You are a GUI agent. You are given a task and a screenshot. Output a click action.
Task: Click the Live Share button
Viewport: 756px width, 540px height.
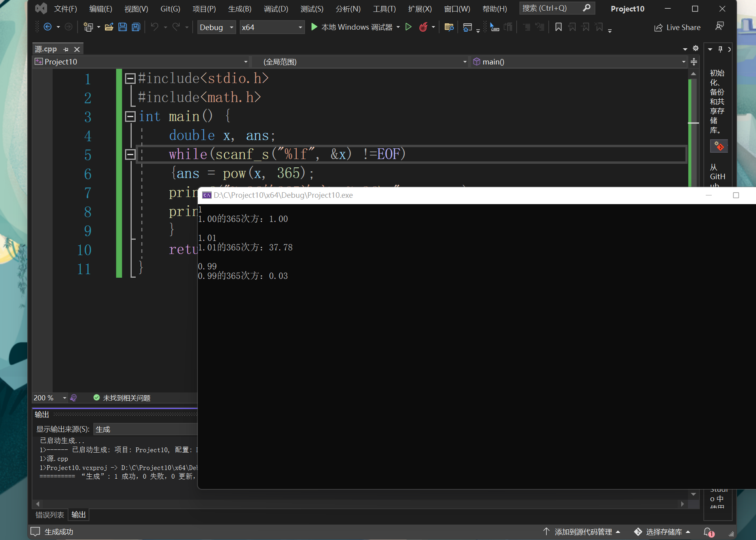click(x=677, y=28)
